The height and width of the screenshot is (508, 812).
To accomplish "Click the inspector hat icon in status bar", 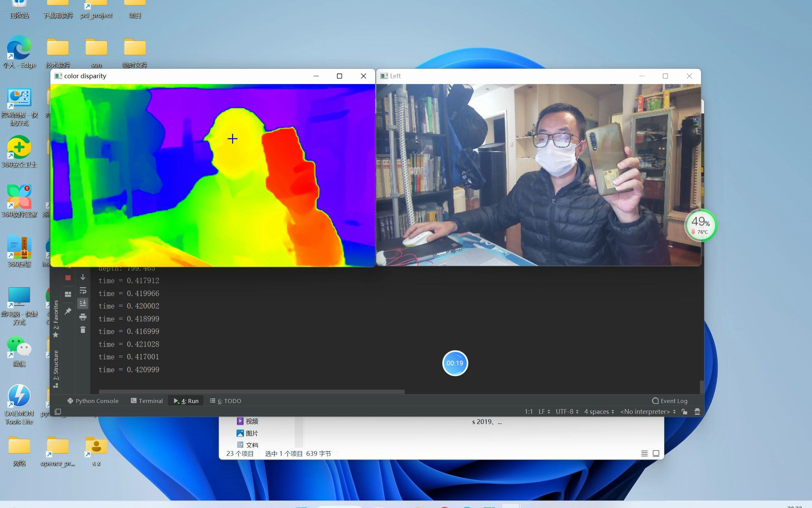I will [x=697, y=411].
